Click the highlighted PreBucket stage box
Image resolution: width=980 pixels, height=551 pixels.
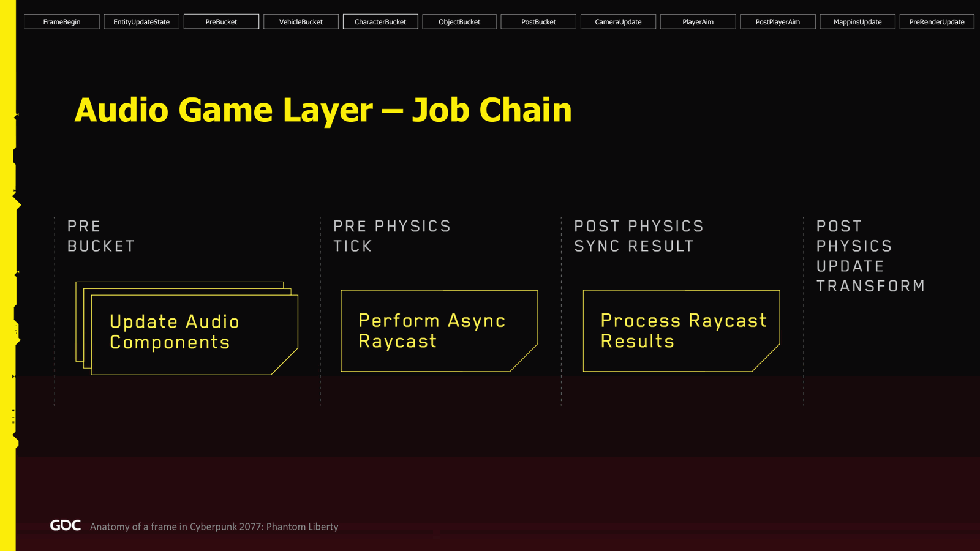click(x=221, y=22)
